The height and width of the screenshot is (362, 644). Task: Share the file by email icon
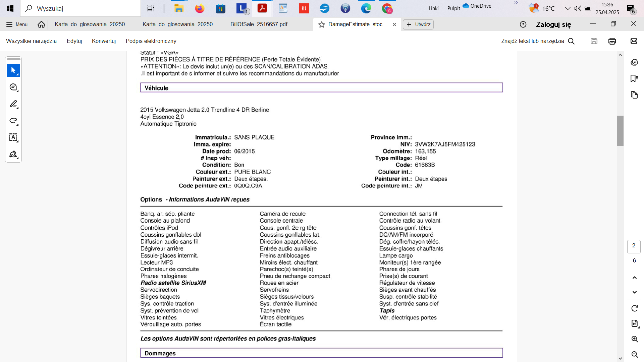click(634, 41)
